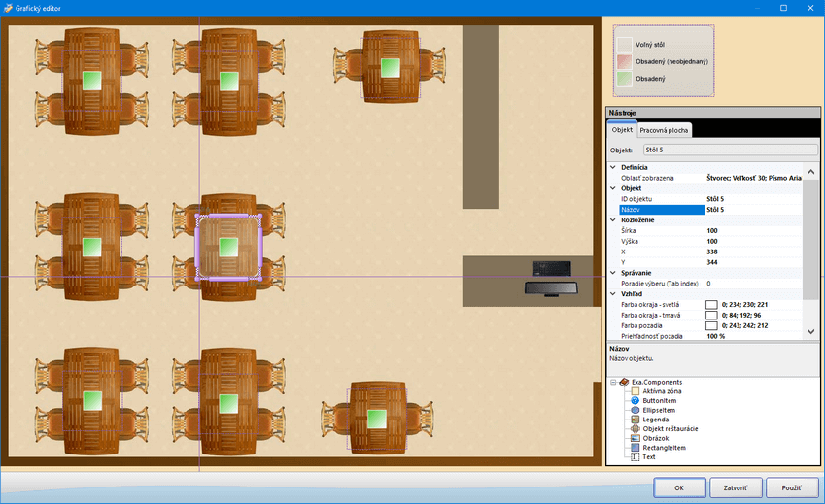The height and width of the screenshot is (504, 825).
Task: Pick the Legenda component icon
Action: click(x=636, y=420)
